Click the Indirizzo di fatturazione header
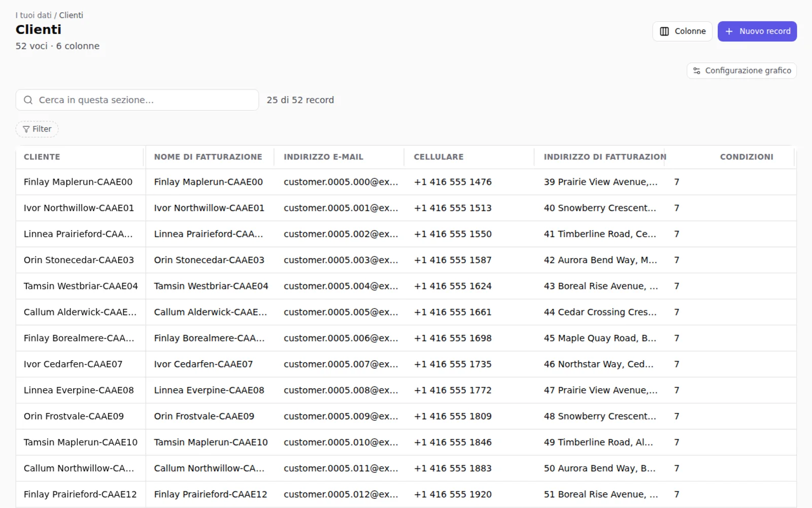This screenshot has width=812, height=508. 605,157
